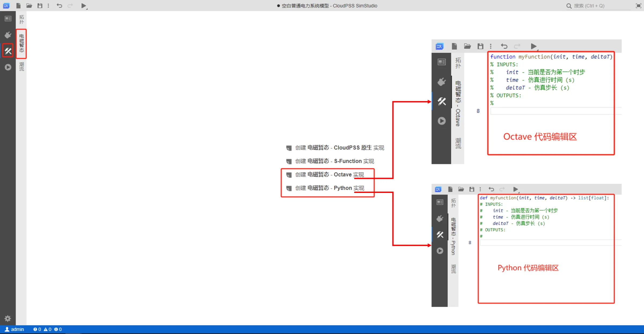Save the model using the main toolbar disk icon
644x334 pixels.
[x=40, y=6]
